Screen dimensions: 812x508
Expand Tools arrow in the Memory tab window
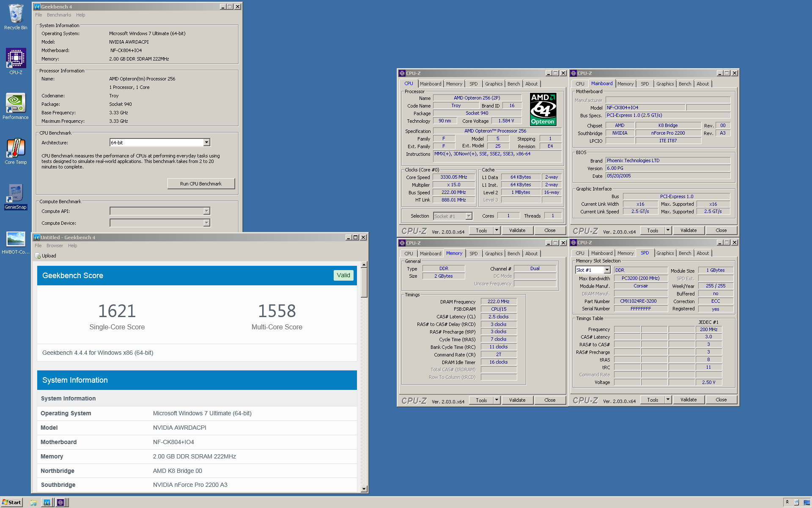tap(497, 400)
